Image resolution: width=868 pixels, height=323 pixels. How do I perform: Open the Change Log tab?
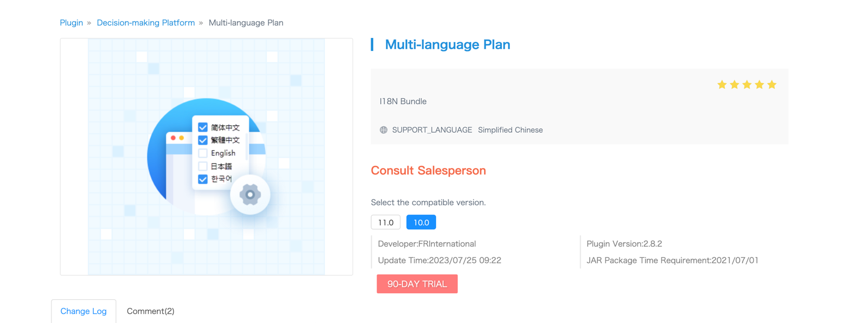pyautogui.click(x=84, y=311)
